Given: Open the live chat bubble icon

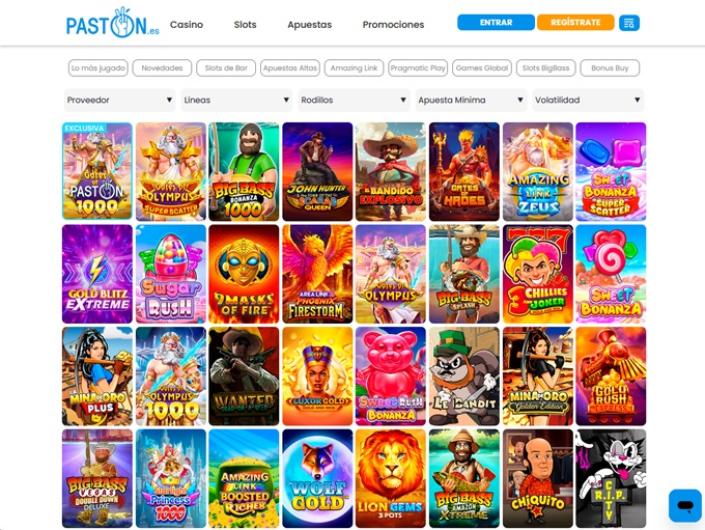Looking at the screenshot, I should [685, 506].
